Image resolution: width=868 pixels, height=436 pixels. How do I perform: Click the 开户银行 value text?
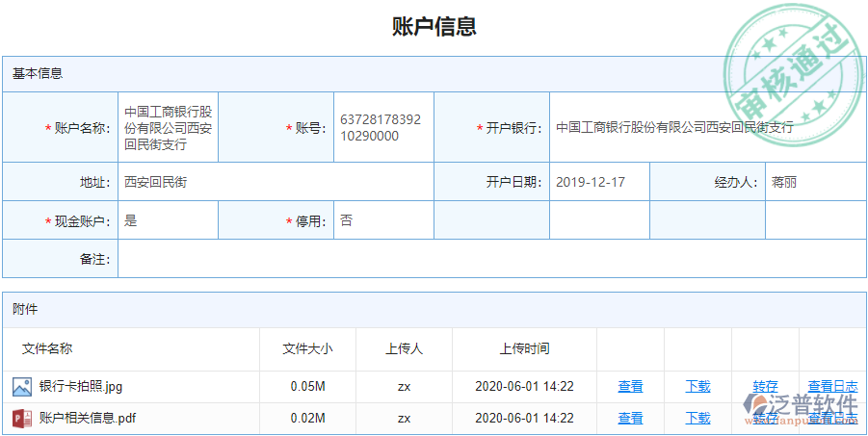pyautogui.click(x=674, y=128)
